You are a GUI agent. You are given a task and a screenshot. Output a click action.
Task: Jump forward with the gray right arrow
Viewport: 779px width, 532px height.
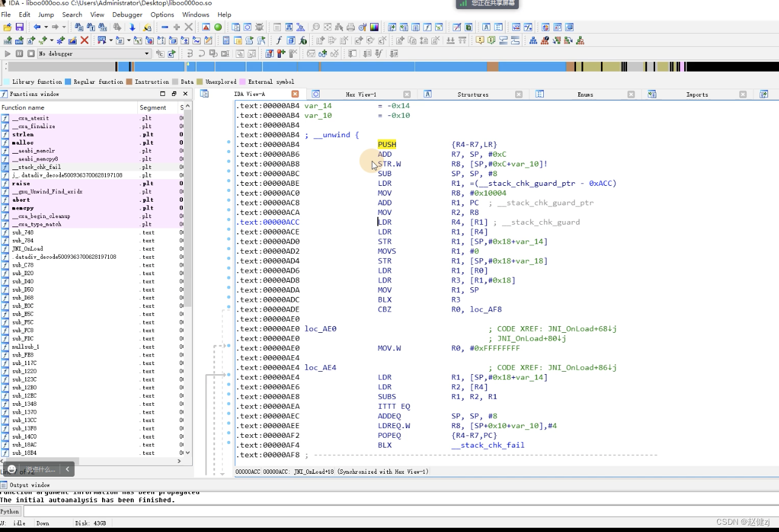[x=55, y=27]
